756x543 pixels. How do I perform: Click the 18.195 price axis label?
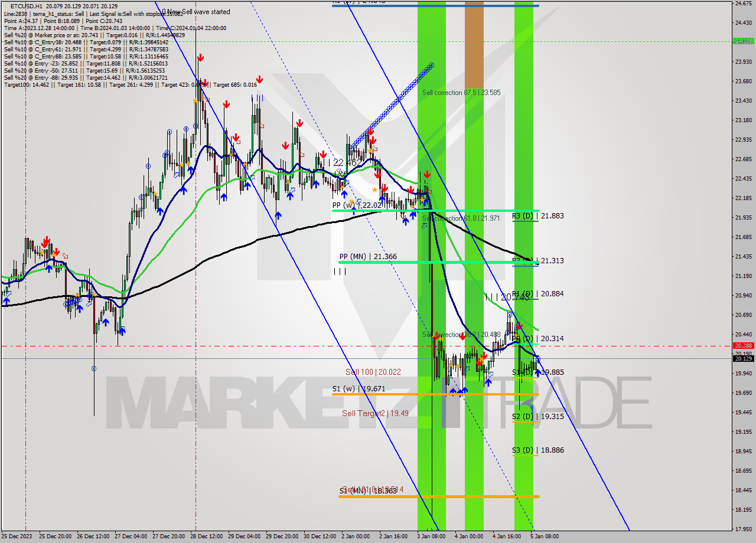pos(743,509)
